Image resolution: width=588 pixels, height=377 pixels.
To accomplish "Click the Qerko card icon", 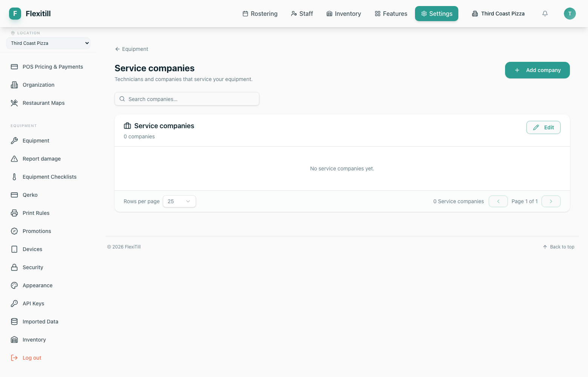I will [14, 195].
